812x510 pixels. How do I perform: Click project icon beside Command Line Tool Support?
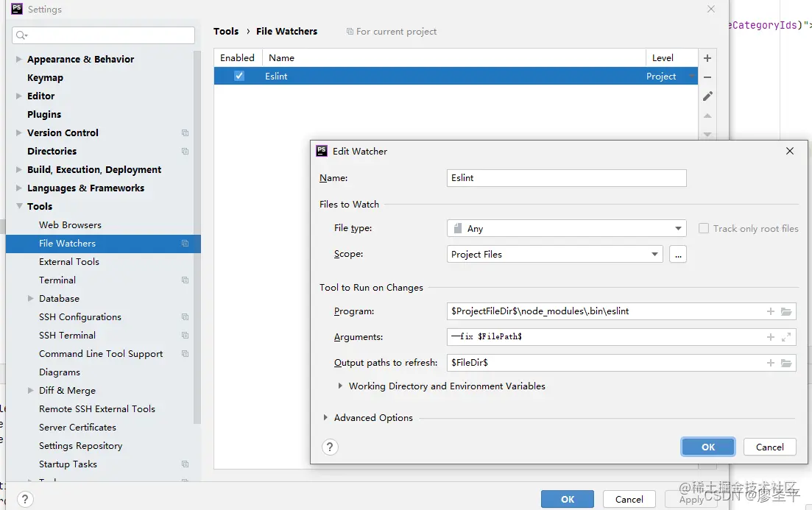tap(185, 354)
